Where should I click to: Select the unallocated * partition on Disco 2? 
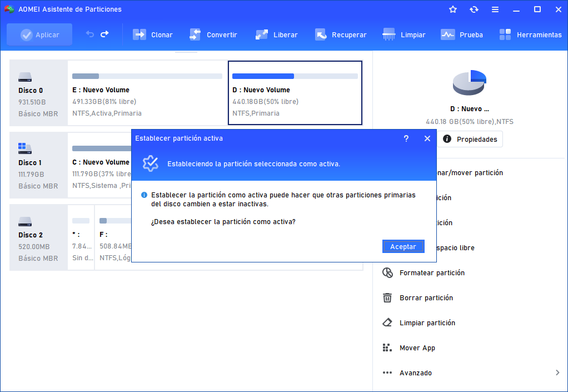coord(81,237)
